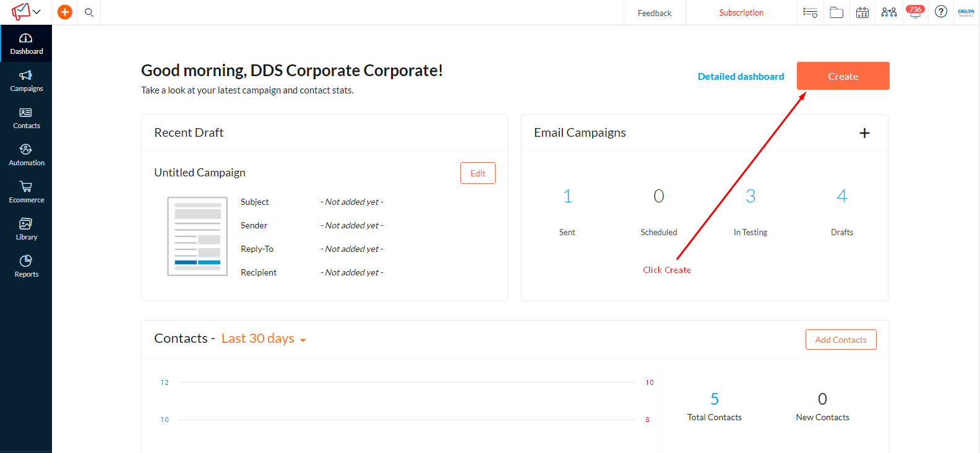Image resolution: width=980 pixels, height=453 pixels.
Task: Click the Untitled Campaign draft thumbnail
Action: 197,236
